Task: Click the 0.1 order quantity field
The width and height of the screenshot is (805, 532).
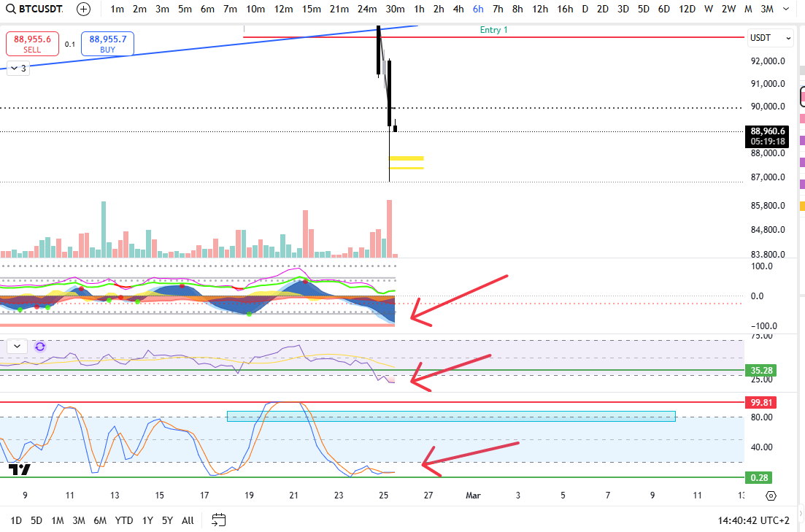Action: [x=70, y=45]
